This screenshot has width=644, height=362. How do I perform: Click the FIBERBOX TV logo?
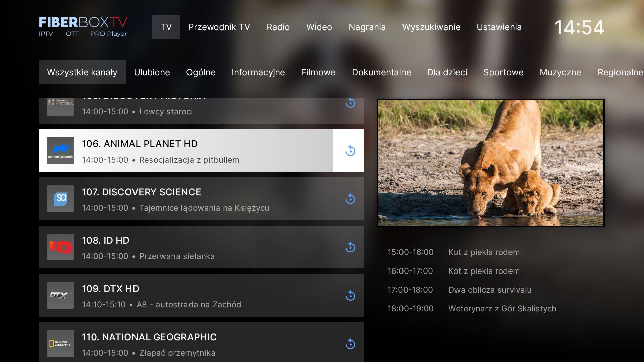83,27
